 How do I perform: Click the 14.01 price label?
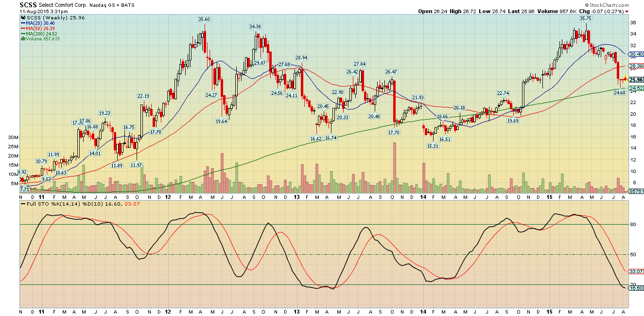(95, 153)
